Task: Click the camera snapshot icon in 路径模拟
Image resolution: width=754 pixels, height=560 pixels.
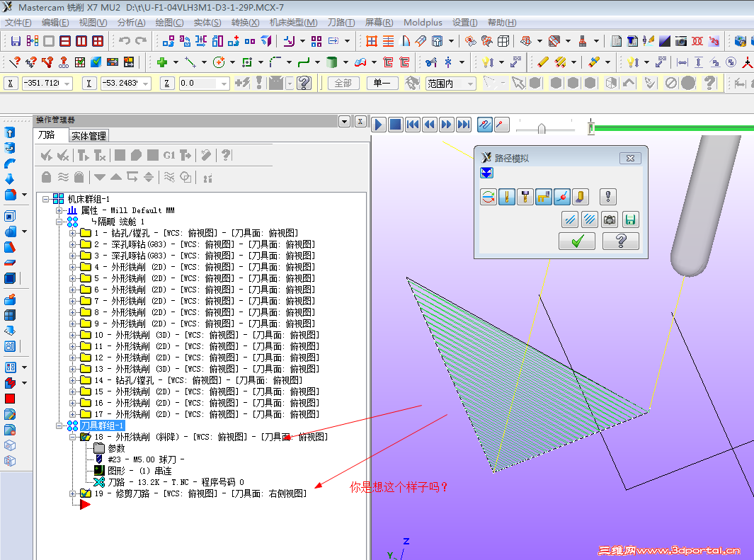Action: click(x=610, y=219)
